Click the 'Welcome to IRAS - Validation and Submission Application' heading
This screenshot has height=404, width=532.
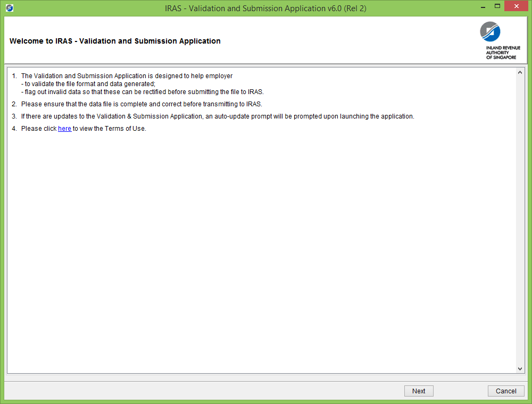coord(115,41)
